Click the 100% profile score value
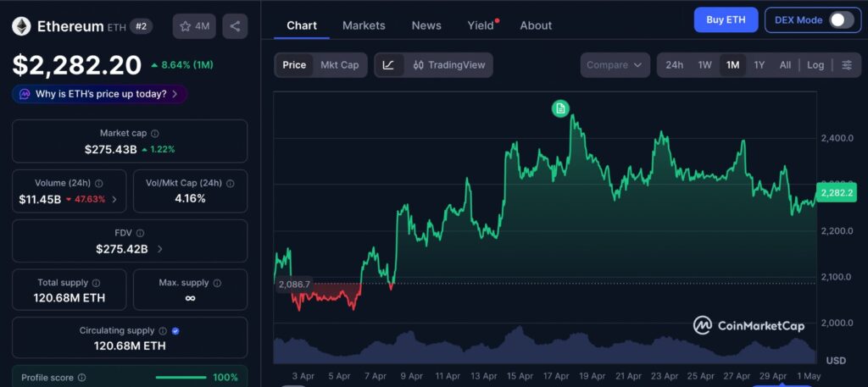Image resolution: width=868 pixels, height=387 pixels. [225, 378]
